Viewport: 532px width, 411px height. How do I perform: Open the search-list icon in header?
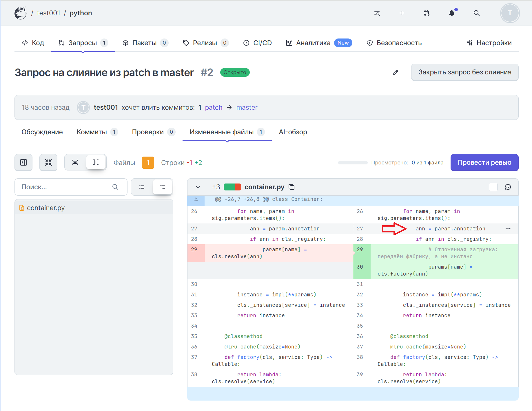[x=377, y=13]
